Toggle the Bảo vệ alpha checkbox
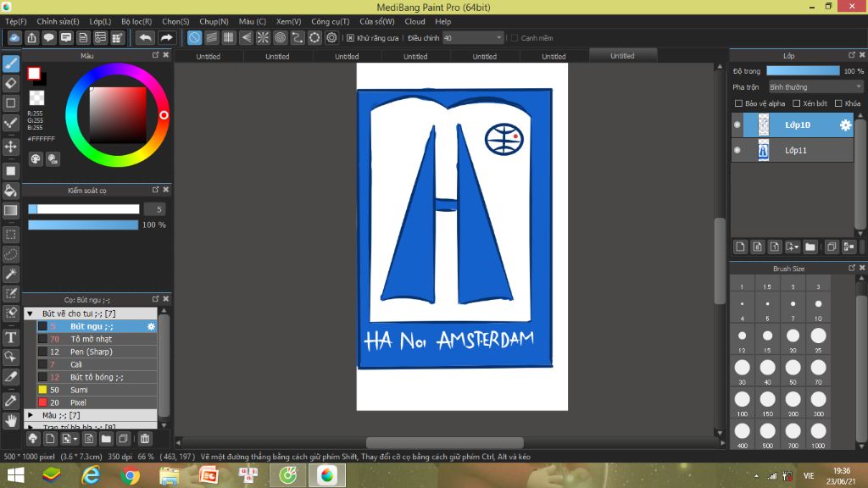Screen dimensions: 868x488 pos(738,103)
